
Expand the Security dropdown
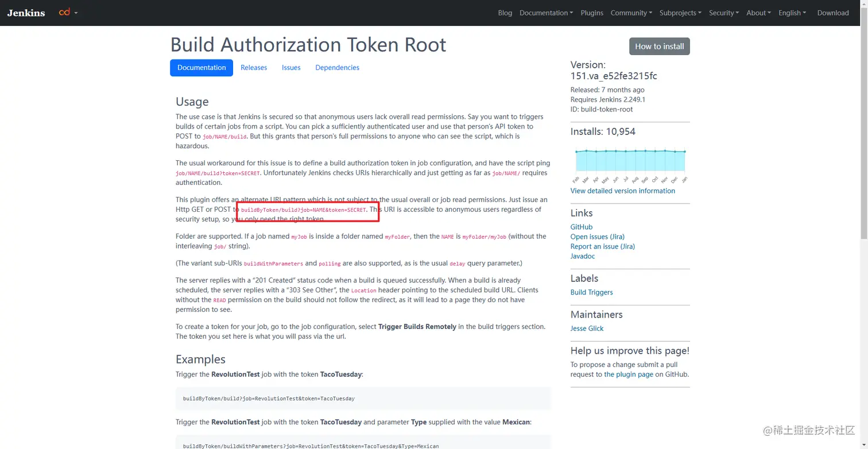(x=723, y=13)
